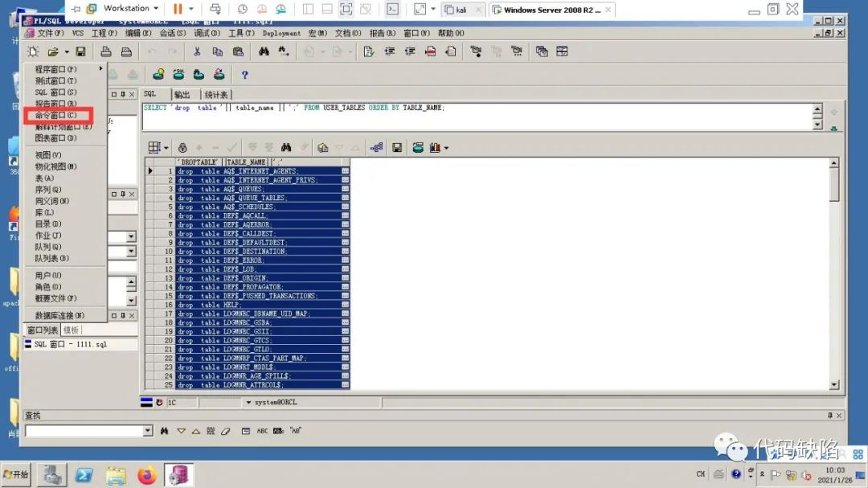This screenshot has height=488, width=868.
Task: Open the new-file dropdown arrow beside open icon
Action: click(x=67, y=51)
